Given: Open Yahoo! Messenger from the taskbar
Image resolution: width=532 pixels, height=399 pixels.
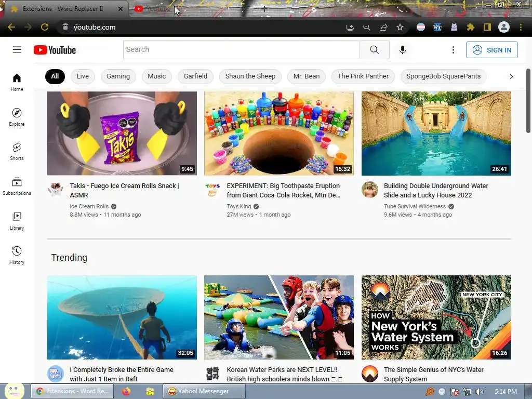Looking at the screenshot, I should pyautogui.click(x=204, y=391).
